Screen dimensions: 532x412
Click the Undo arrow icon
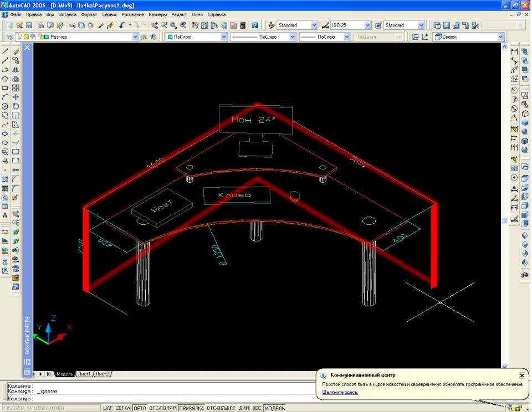click(121, 25)
